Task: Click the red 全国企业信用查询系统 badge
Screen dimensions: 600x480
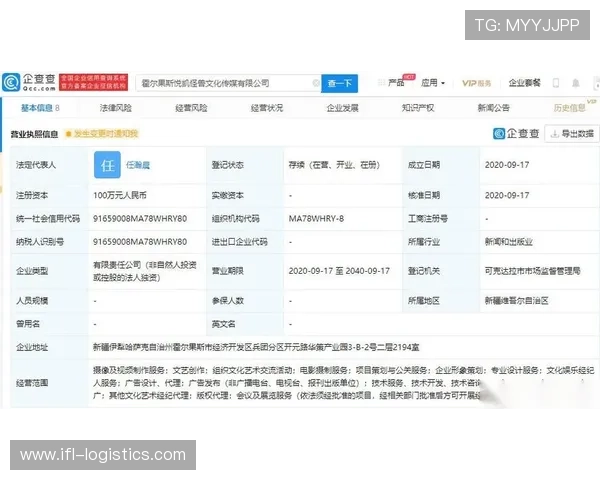Action: tap(93, 83)
